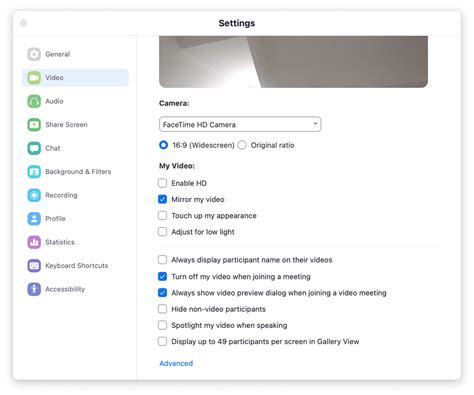474x395 pixels.
Task: Open the Profile person icon
Action: [x=34, y=219]
